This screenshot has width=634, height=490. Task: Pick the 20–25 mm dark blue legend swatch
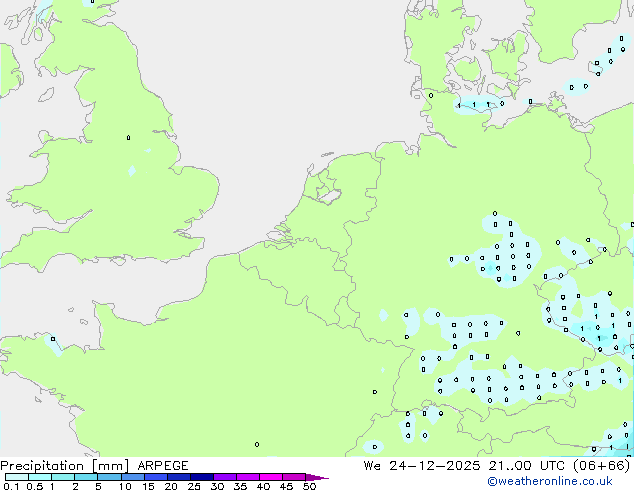tap(178, 477)
